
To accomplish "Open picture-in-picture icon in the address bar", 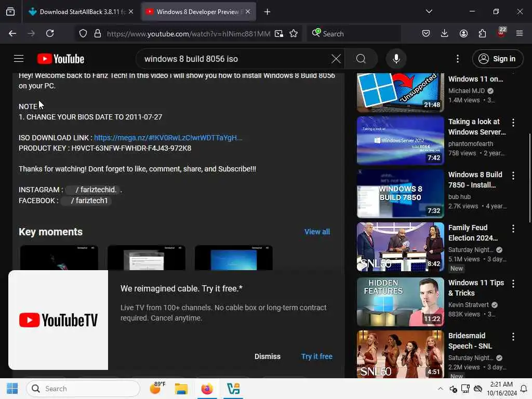I will 279,34.
